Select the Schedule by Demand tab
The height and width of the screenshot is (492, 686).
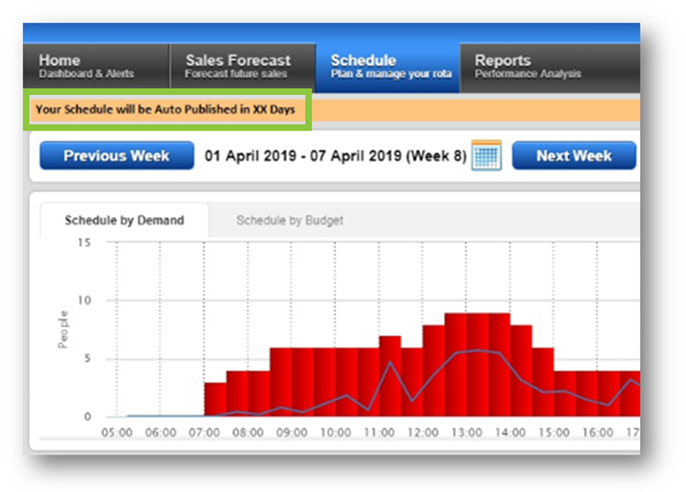coord(124,220)
